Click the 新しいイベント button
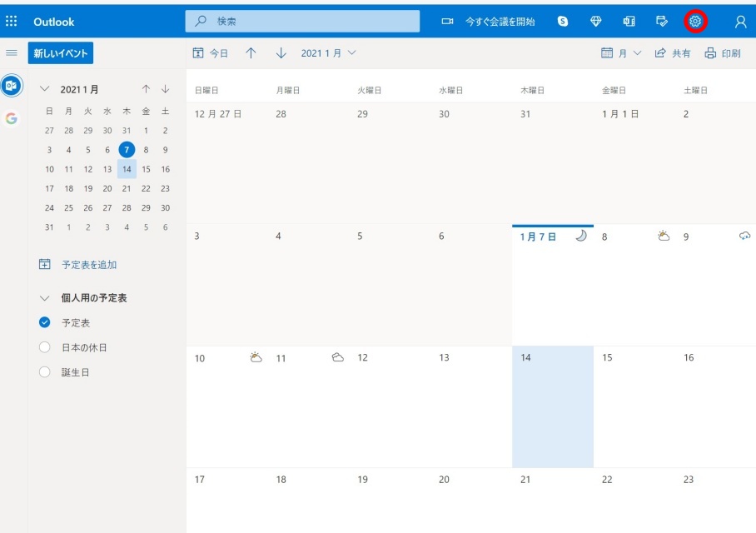Viewport: 756px width, 533px height. [x=61, y=53]
